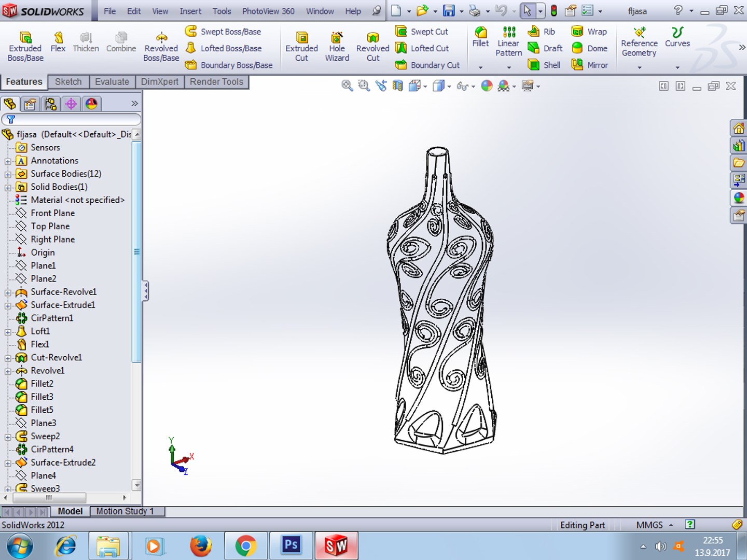Click the Save icon in the toolbar
This screenshot has width=747, height=560.
coord(449,10)
